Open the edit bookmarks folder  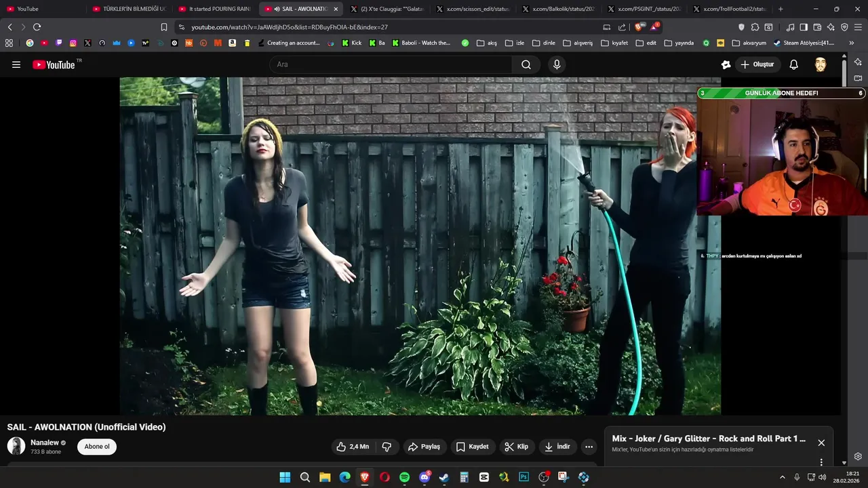646,43
